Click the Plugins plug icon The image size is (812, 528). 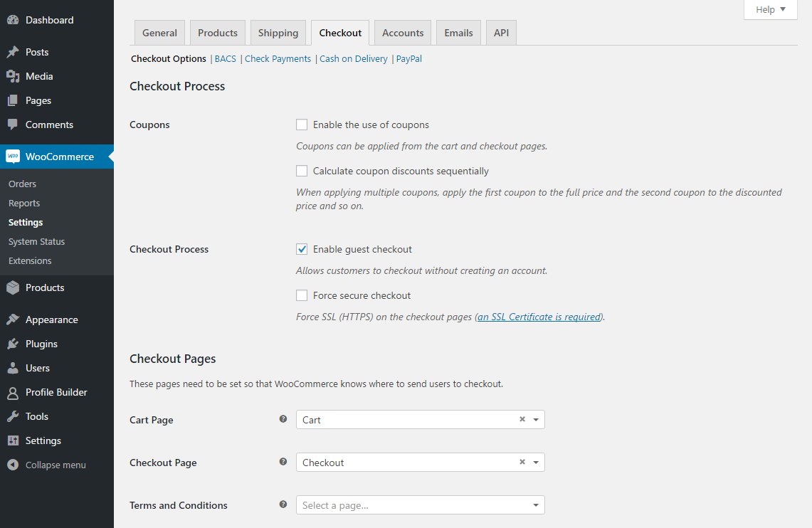coord(13,344)
